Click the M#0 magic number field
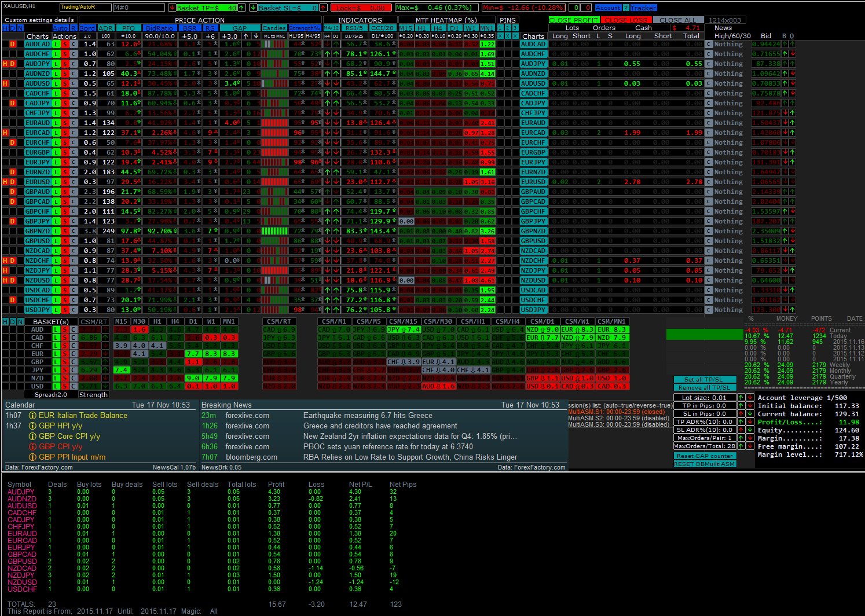Screen dimensions: 865x616 pos(139,8)
